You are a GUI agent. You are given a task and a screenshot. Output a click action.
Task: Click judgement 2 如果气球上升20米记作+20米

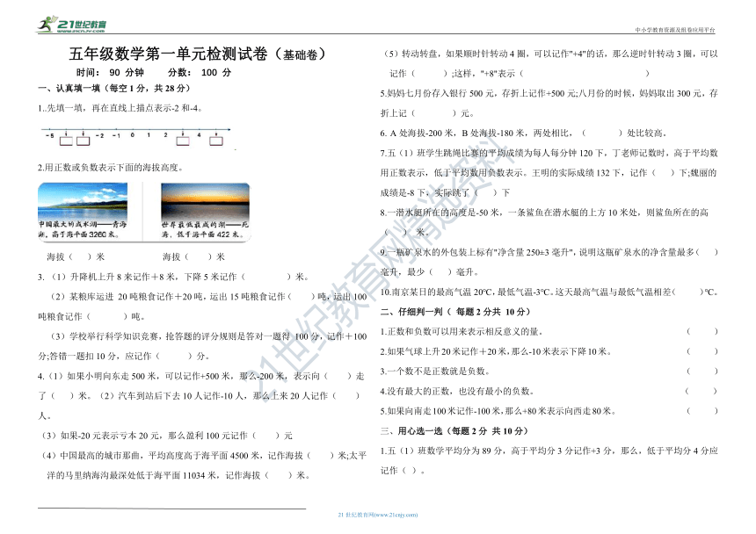pyautogui.click(x=496, y=351)
